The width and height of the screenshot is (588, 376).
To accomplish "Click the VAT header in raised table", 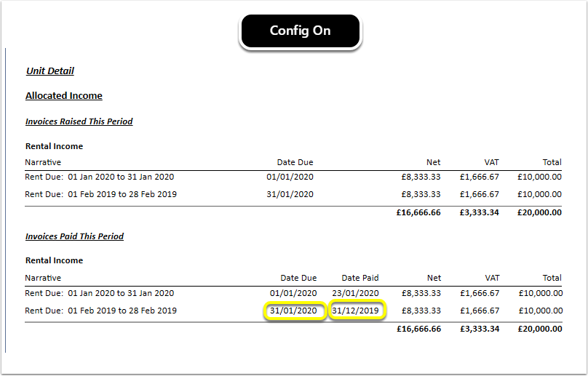I will (491, 162).
